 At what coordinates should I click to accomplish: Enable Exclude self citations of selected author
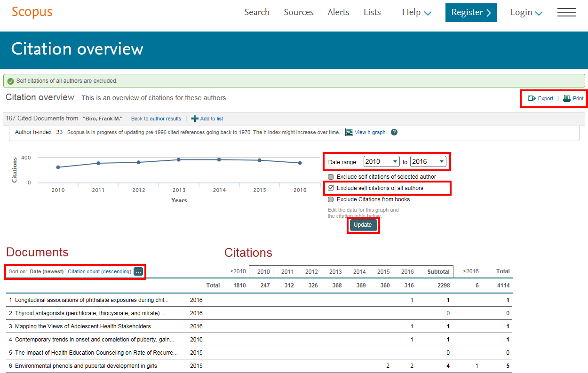331,177
